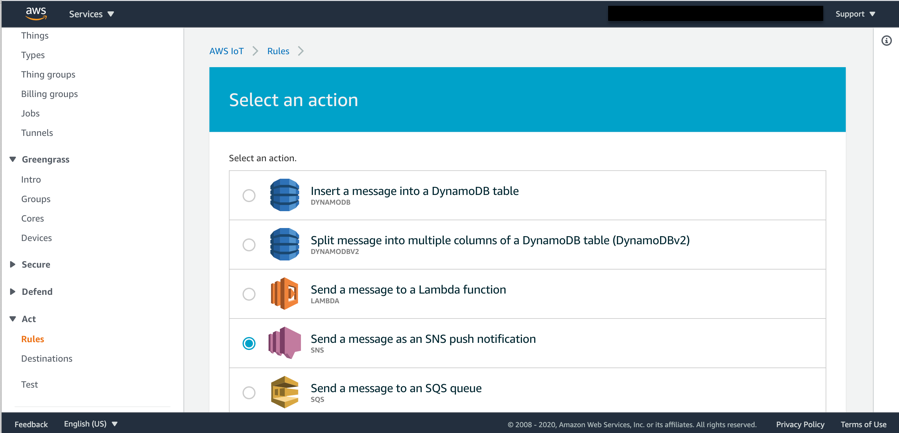Open Greengrass Cores page
This screenshot has width=899, height=433.
pyautogui.click(x=32, y=219)
